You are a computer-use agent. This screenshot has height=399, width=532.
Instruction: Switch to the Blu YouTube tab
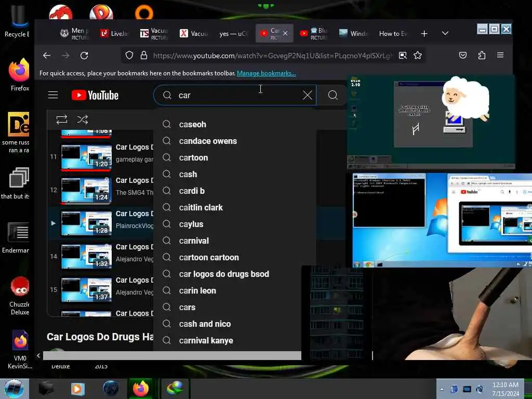[x=314, y=34]
